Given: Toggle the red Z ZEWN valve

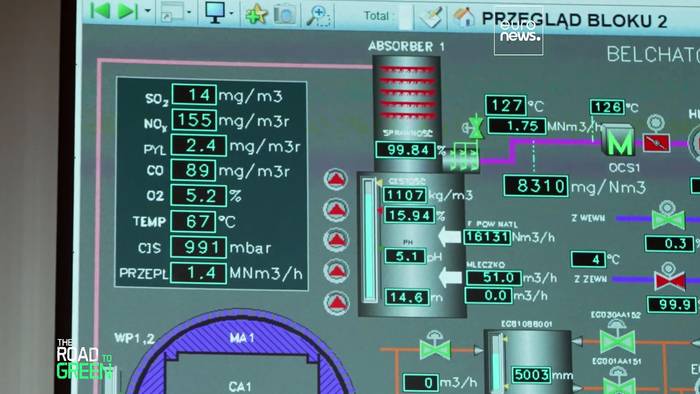Looking at the screenshot, I should coord(670,281).
